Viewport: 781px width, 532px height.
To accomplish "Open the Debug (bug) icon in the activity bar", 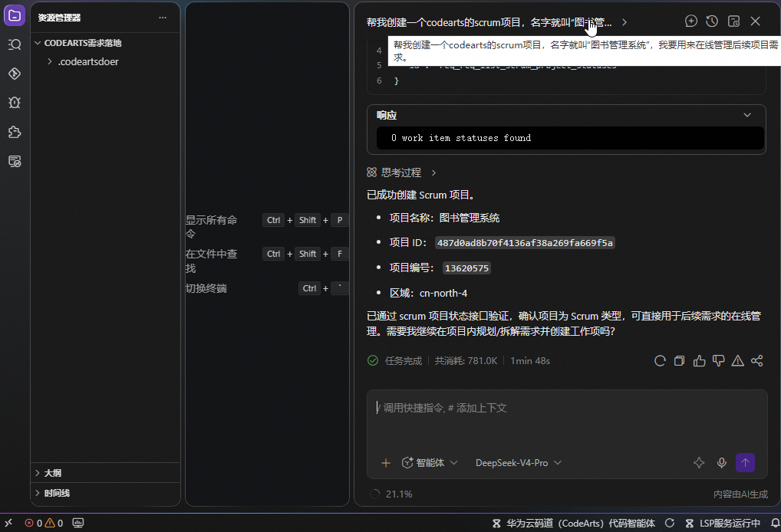I will [15, 103].
